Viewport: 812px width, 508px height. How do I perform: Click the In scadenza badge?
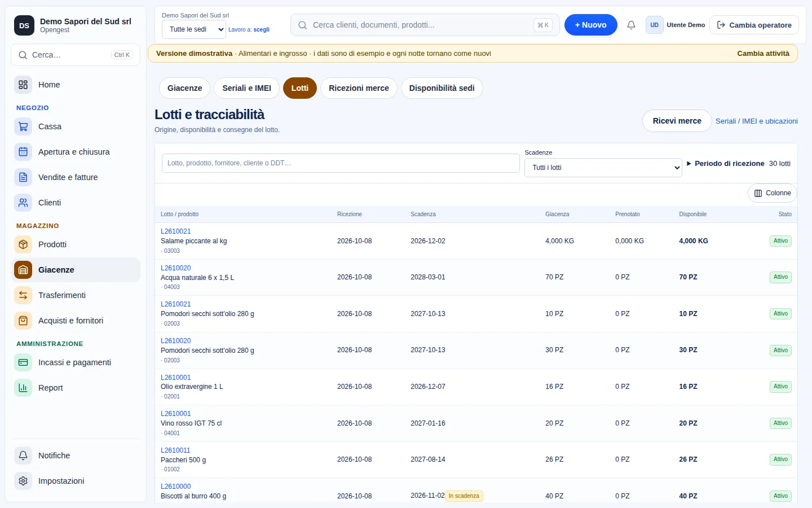464,496
